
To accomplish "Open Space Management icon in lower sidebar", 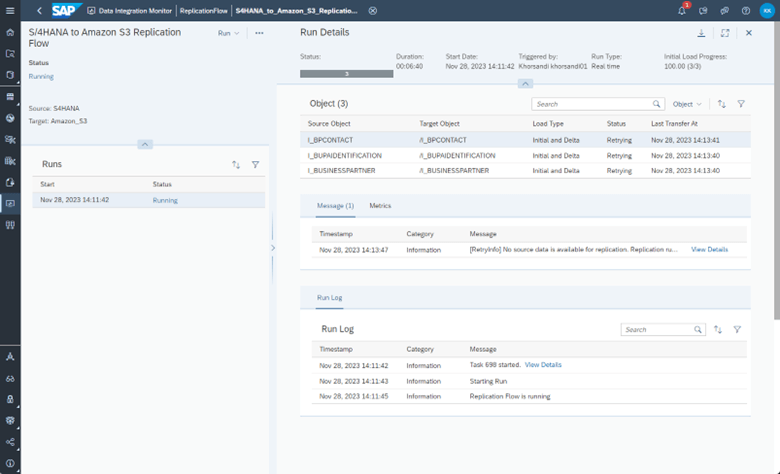I will coord(10,357).
